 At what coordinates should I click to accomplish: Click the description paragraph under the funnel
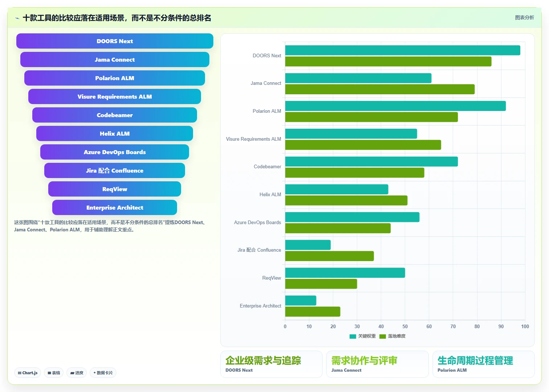click(111, 226)
